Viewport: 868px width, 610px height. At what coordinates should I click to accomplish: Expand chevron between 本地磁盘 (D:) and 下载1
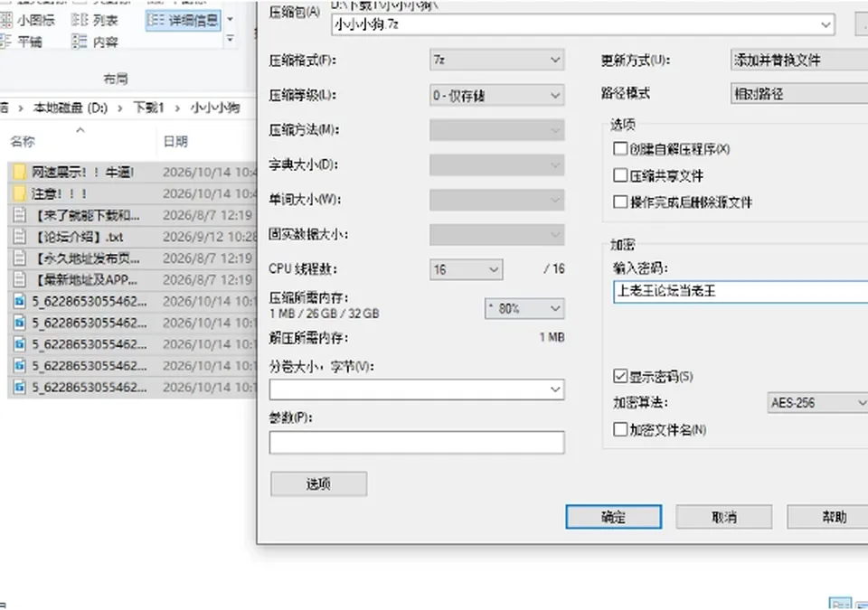(120, 108)
